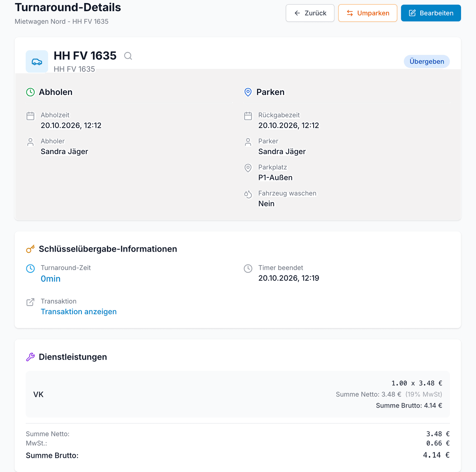Click the calendar icon next to Abholzeit
476x472 pixels.
coord(30,116)
